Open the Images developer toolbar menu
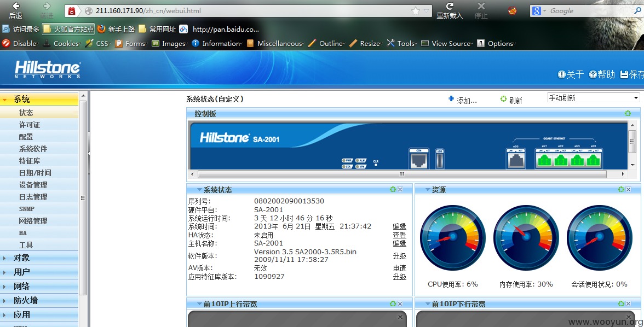644x327 pixels. (x=170, y=44)
